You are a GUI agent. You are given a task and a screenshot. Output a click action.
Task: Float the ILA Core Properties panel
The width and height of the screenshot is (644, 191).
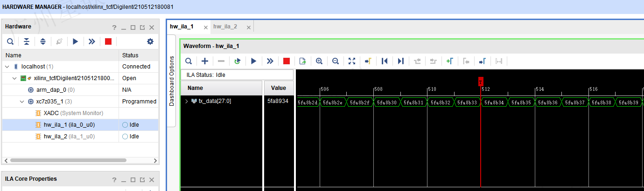point(142,180)
